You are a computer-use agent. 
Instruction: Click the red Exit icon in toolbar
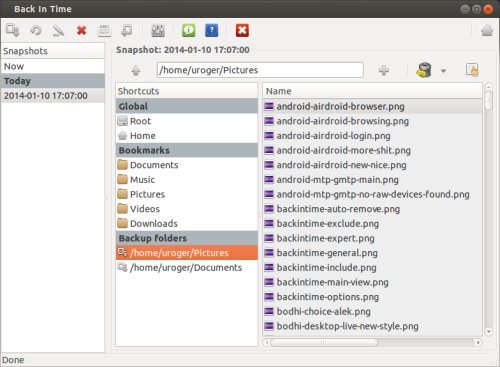pyautogui.click(x=242, y=30)
